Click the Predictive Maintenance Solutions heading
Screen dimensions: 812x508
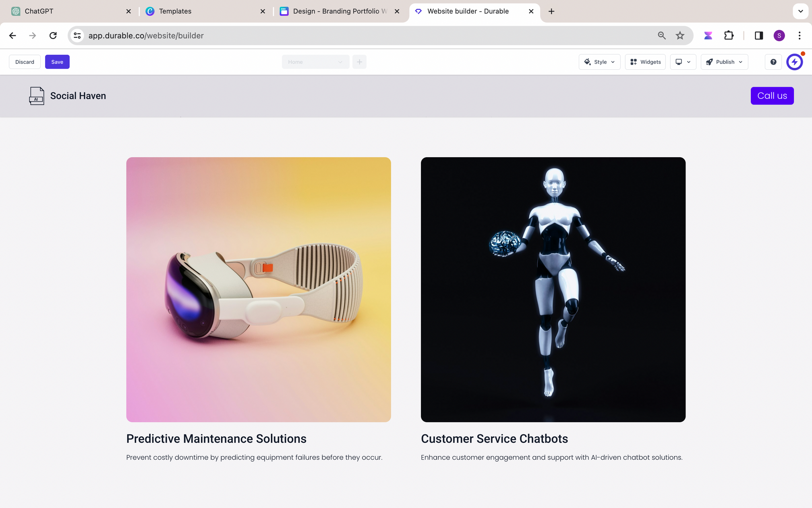click(x=216, y=439)
